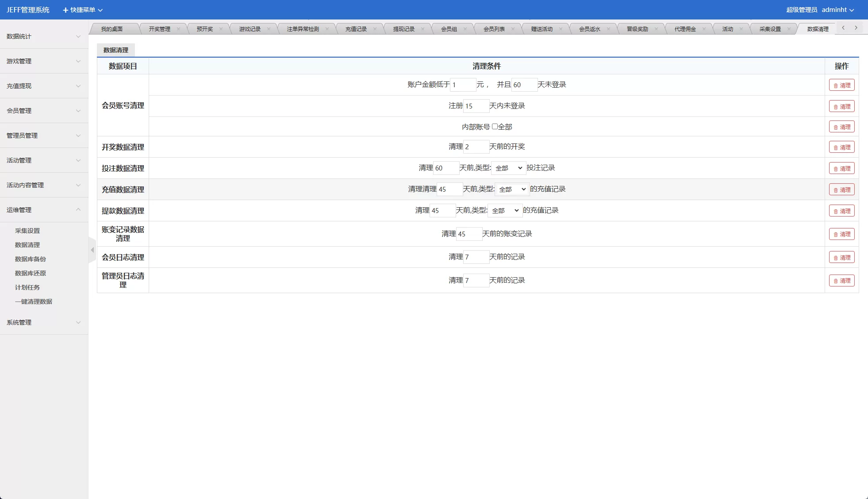Image resolution: width=868 pixels, height=499 pixels.
Task: Open the 快捷菜单 with the plus icon
Action: (x=81, y=10)
